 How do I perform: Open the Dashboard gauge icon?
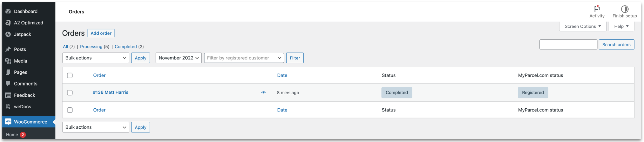click(x=8, y=11)
